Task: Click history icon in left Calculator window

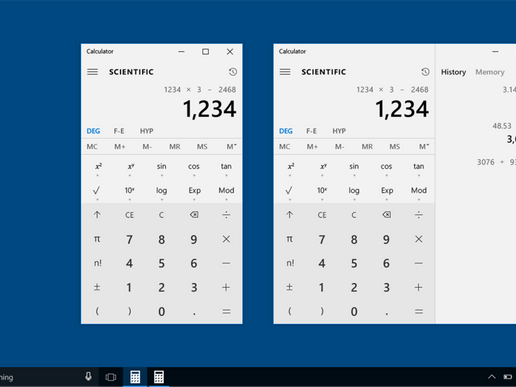Action: (x=233, y=72)
